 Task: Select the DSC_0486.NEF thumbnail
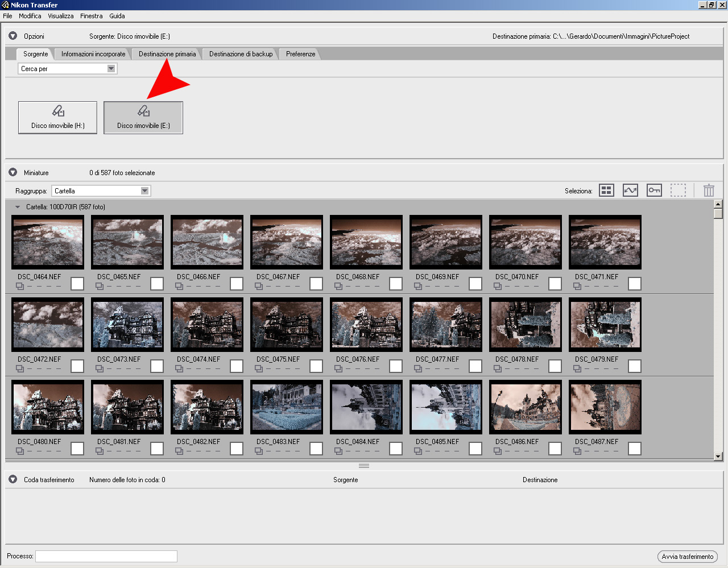tap(526, 407)
